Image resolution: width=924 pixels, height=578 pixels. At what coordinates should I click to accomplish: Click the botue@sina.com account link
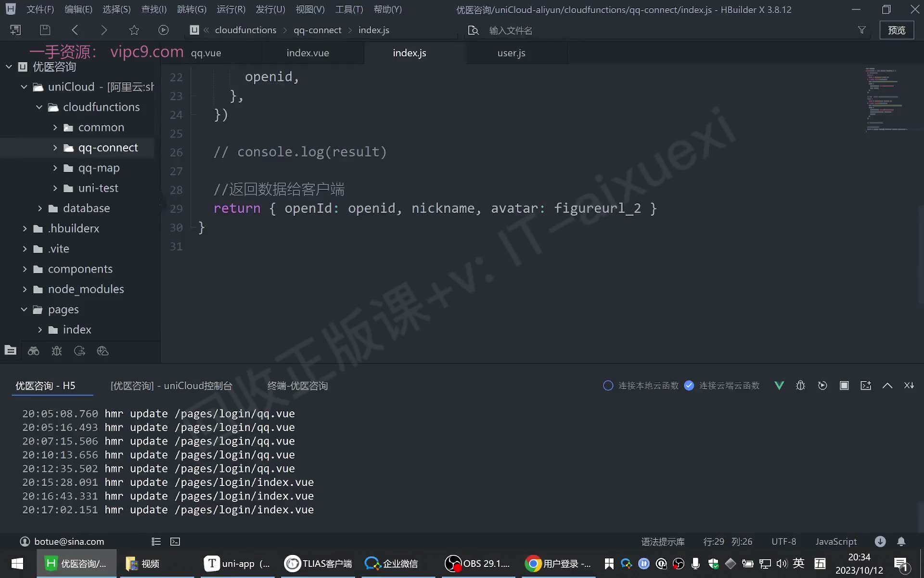coord(69,541)
